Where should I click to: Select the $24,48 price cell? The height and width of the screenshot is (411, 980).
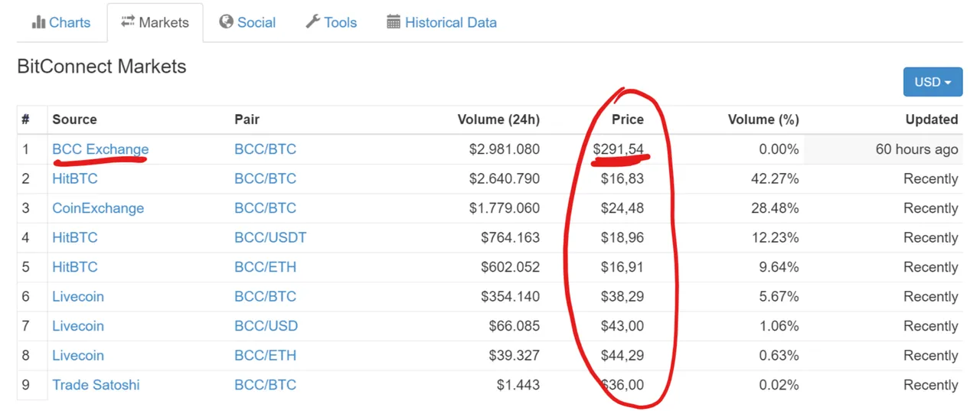click(x=622, y=208)
